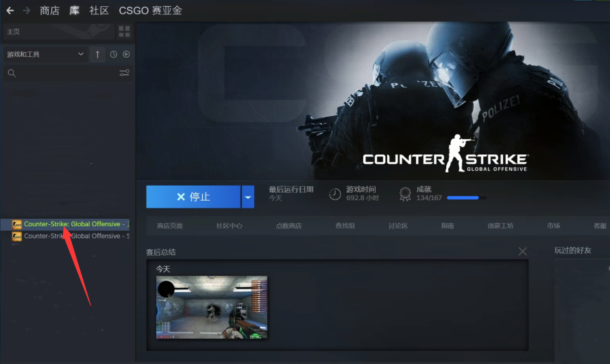Open the 客服 support tab

tap(600, 226)
